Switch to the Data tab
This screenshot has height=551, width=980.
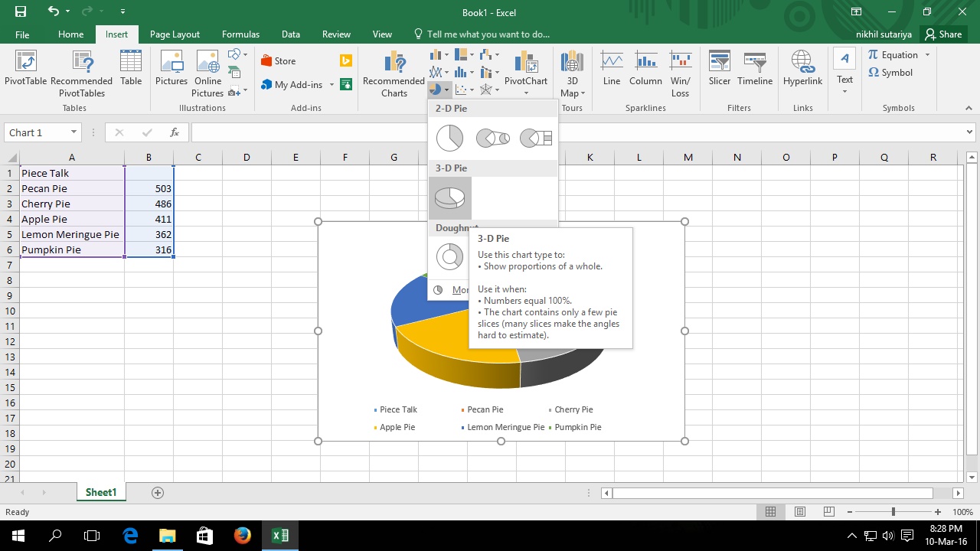pos(290,34)
